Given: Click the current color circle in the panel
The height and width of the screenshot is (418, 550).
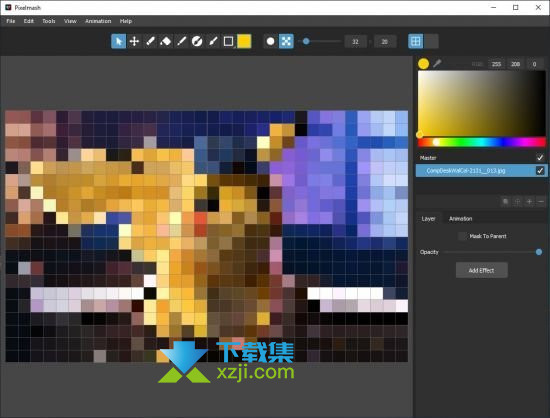Looking at the screenshot, I should [423, 63].
